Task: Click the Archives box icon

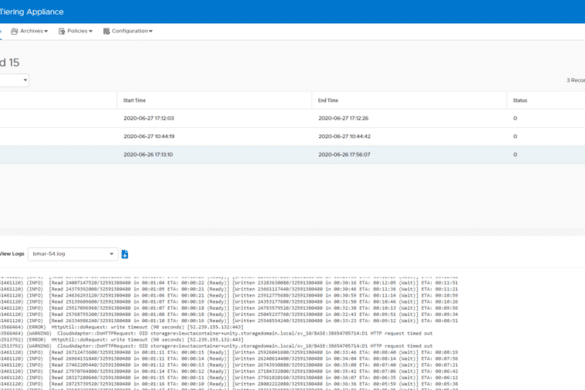Action: pos(15,31)
